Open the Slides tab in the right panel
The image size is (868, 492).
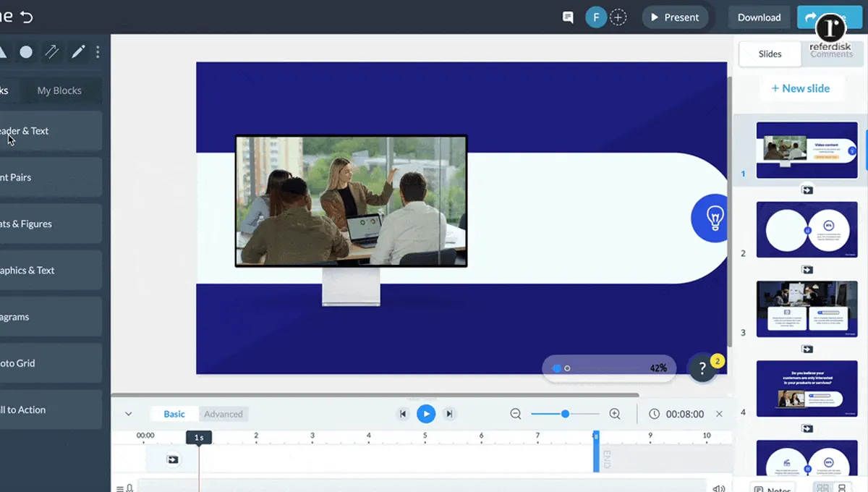tap(770, 53)
